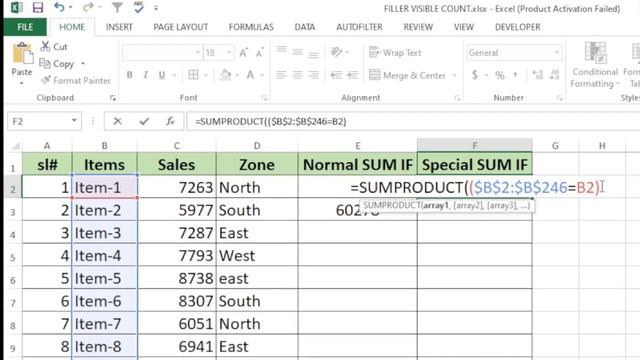Click the Align Left icon
Viewport: 640px width, 360px height.
pos(281,75)
